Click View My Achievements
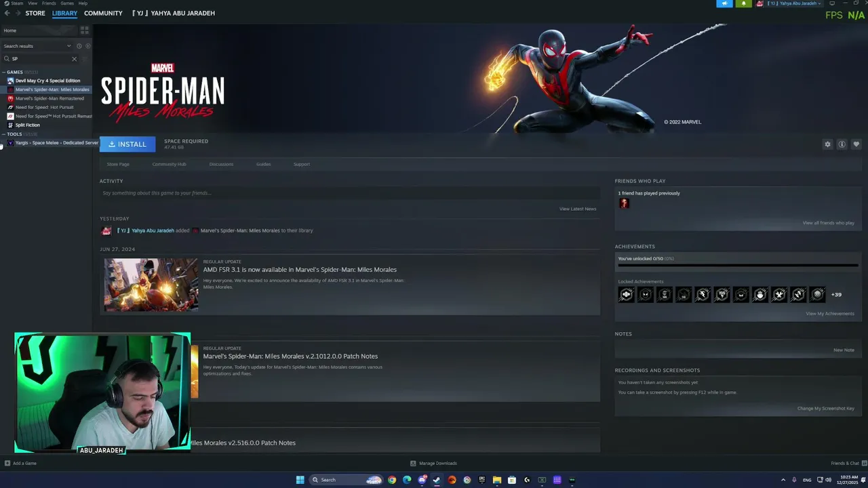Viewport: 868px width, 488px height. tap(830, 314)
